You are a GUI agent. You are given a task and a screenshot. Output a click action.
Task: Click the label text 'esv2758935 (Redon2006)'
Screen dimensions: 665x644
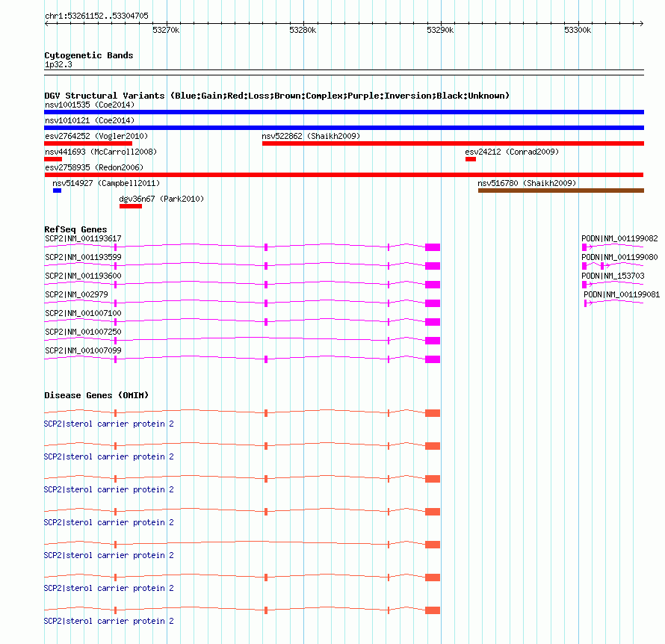[94, 167]
